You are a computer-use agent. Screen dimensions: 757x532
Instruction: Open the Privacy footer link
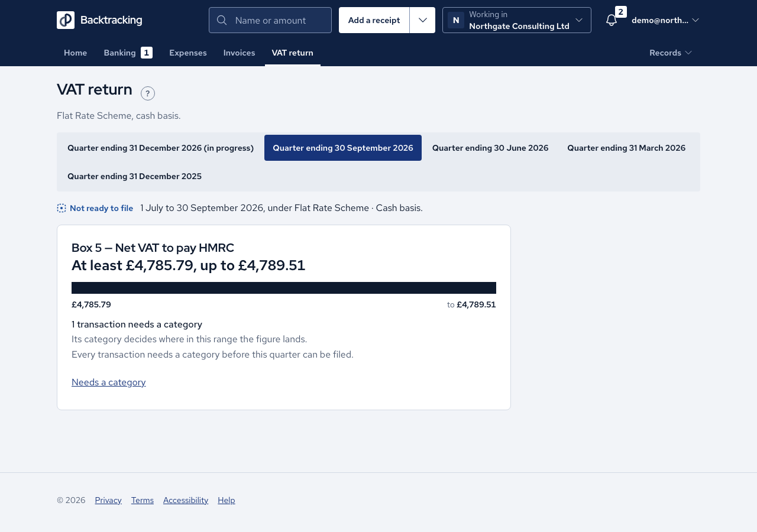[108, 500]
